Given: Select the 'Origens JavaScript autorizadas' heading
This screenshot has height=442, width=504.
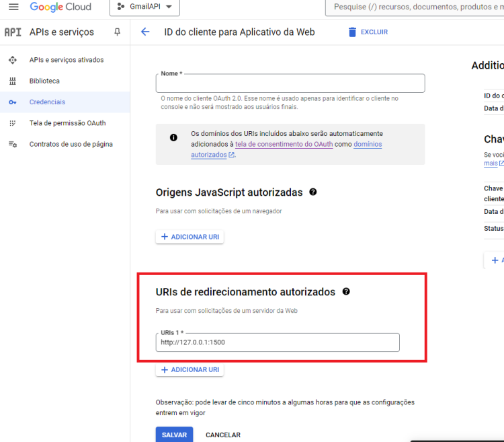Looking at the screenshot, I should coord(229,192).
